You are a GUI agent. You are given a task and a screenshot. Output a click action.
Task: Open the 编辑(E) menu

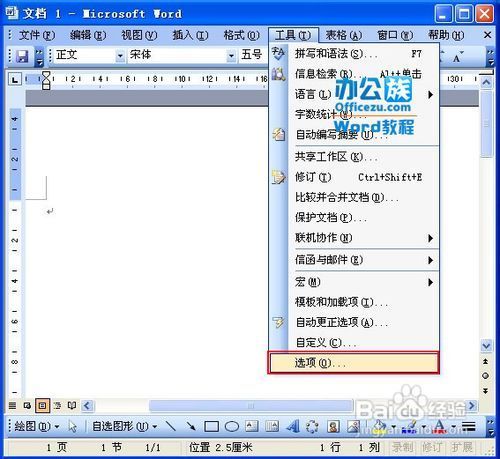click(x=88, y=35)
